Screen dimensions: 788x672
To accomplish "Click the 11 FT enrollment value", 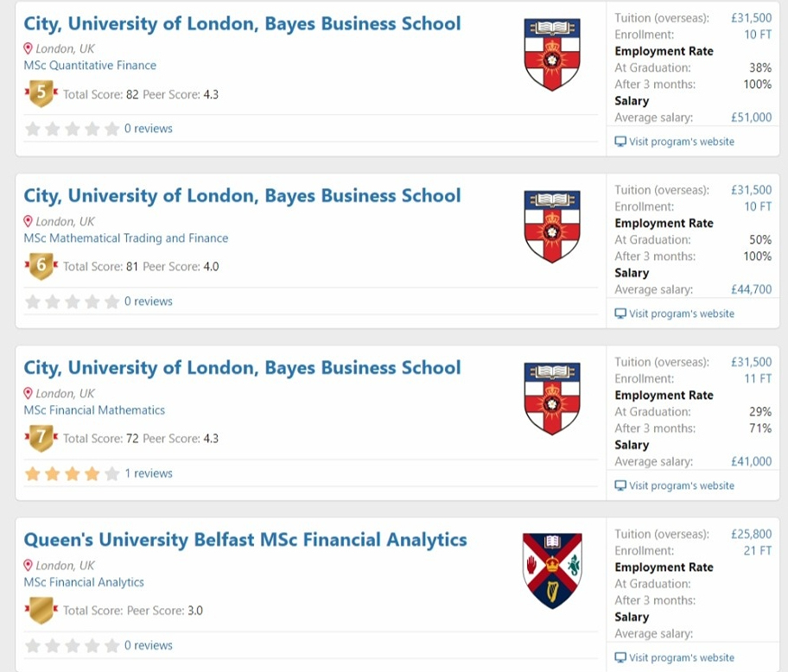I will (x=758, y=378).
